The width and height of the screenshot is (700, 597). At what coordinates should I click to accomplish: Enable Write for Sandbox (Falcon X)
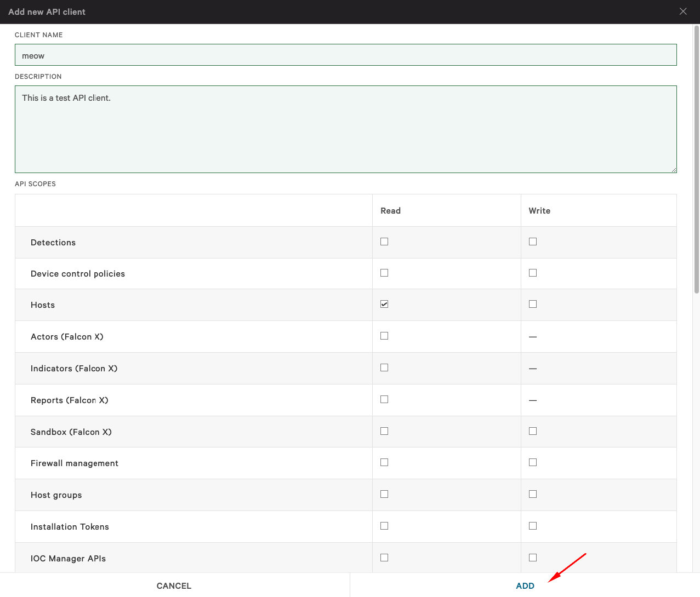tap(533, 431)
